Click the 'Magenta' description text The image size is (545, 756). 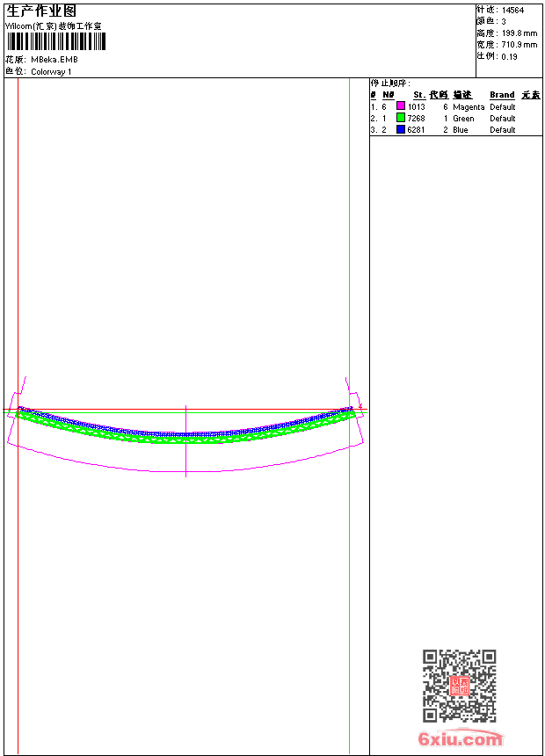469,107
